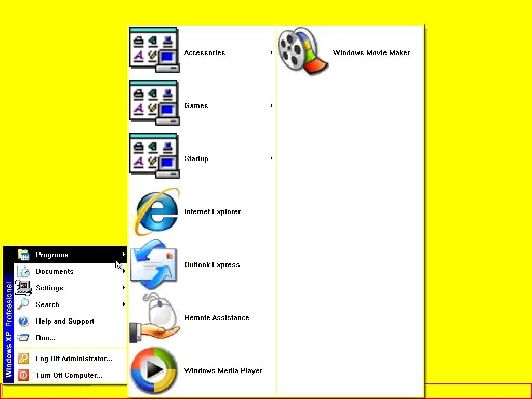The width and height of the screenshot is (532, 399).
Task: Start Windows Media Player from its play icon
Action: click(154, 370)
